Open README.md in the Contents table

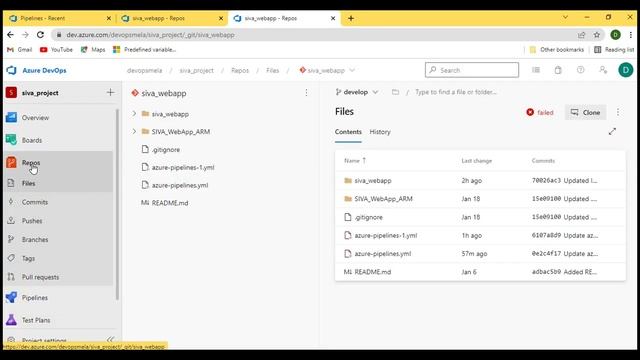pyautogui.click(x=373, y=272)
